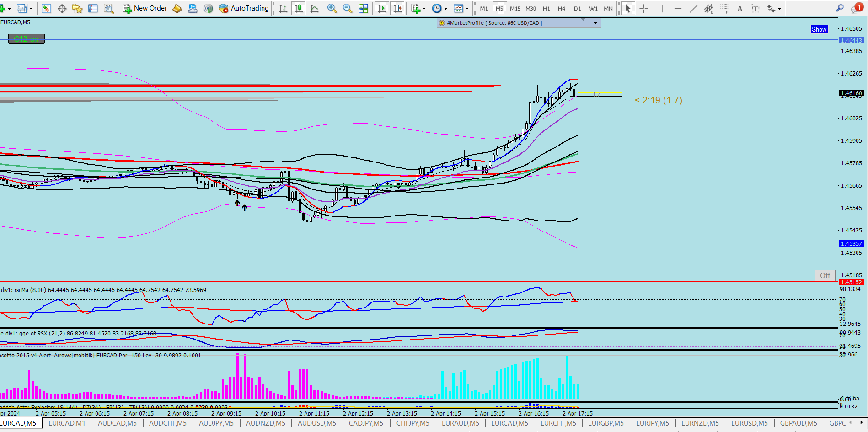The width and height of the screenshot is (868, 432).
Task: Zoom out of the chart
Action: coord(348,8)
